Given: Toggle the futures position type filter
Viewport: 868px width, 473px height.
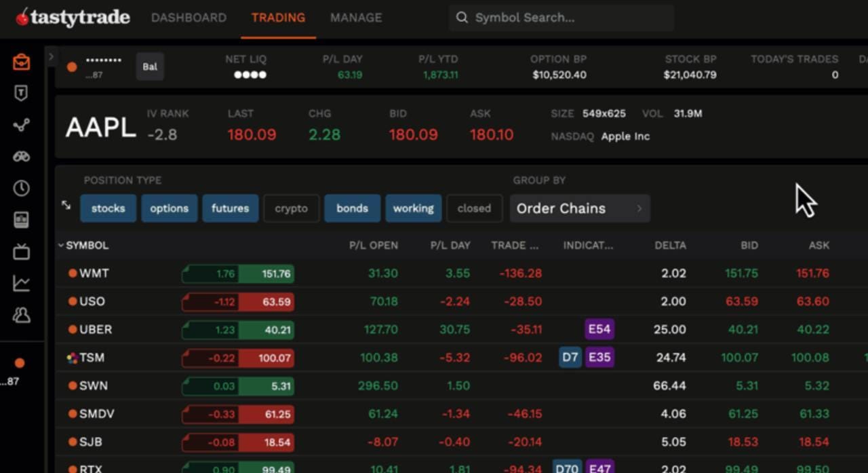Looking at the screenshot, I should (231, 208).
